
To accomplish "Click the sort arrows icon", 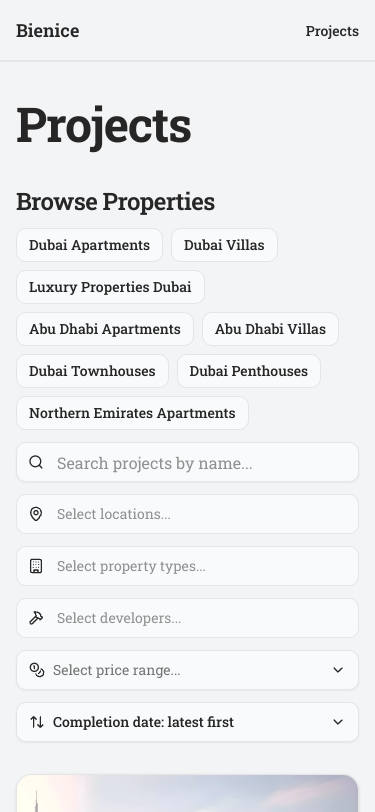I will [x=37, y=722].
